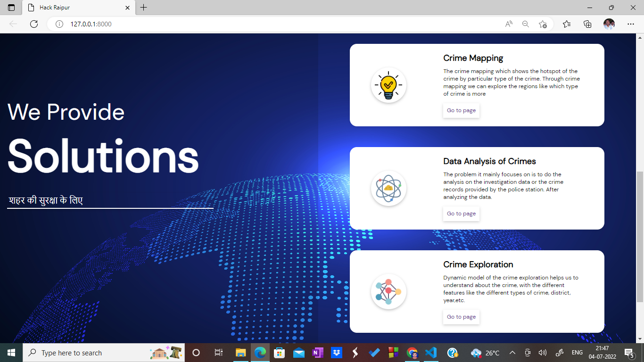Click the zoom out magnifier icon
The image size is (644, 362).
pos(526,24)
